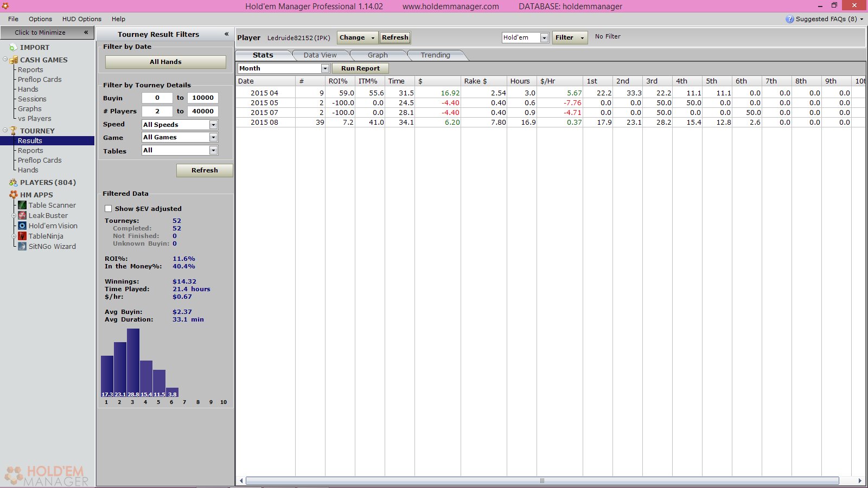The height and width of the screenshot is (488, 868).
Task: Click the # Players maximum field showing 40000
Action: (x=203, y=111)
